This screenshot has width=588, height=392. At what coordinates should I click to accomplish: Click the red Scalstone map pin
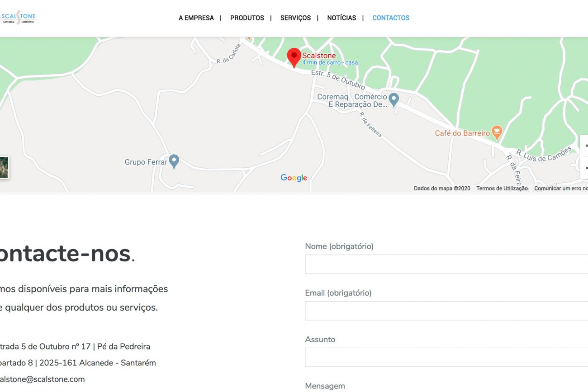[x=294, y=57]
